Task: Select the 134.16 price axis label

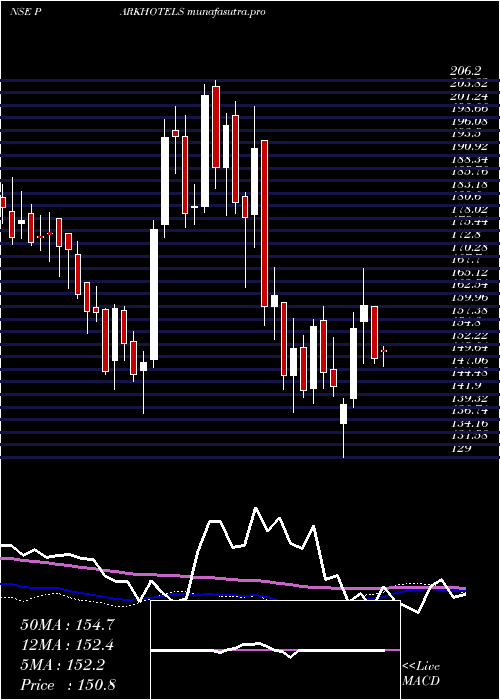Action: tap(470, 423)
